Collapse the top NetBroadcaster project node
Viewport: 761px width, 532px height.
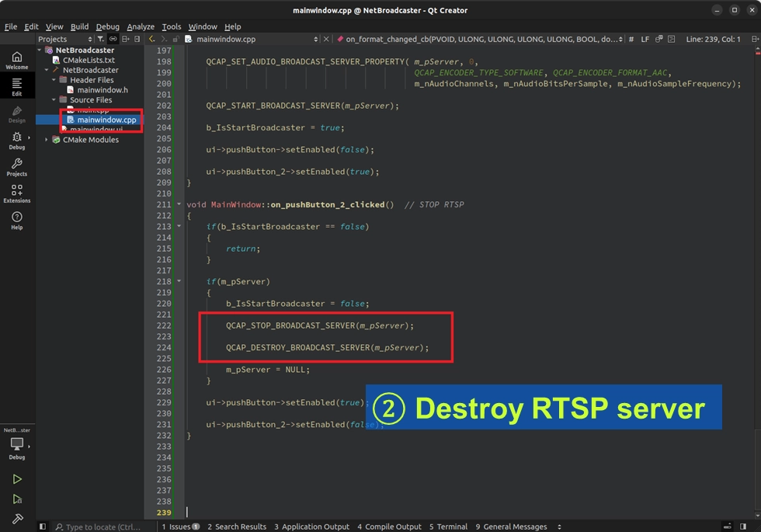40,50
